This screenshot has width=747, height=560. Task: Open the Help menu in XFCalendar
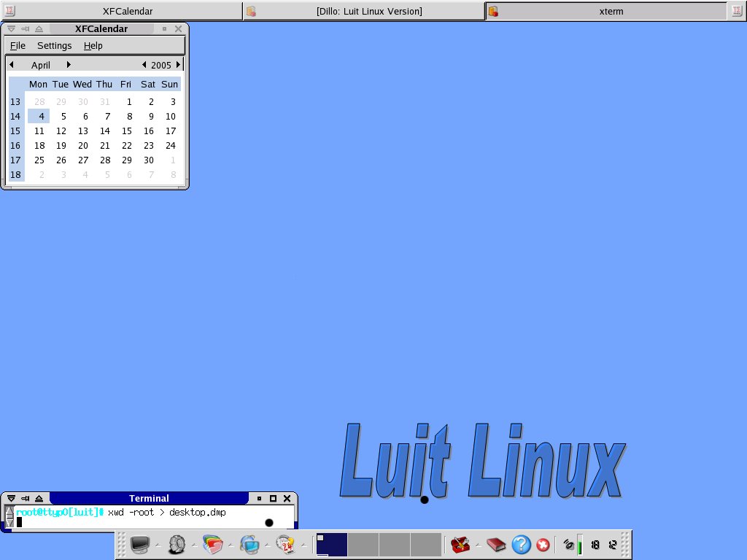click(x=93, y=46)
